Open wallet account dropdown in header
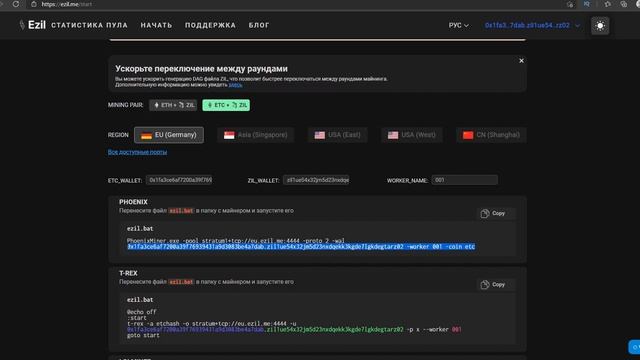 (532, 25)
